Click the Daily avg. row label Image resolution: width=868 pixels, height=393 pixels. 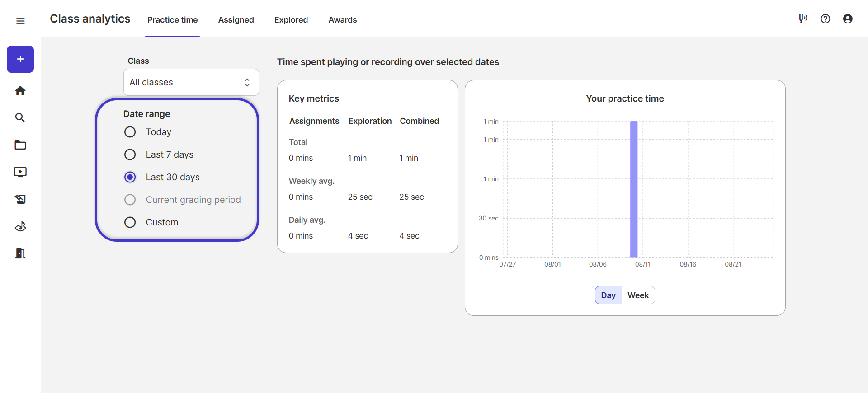[307, 220]
